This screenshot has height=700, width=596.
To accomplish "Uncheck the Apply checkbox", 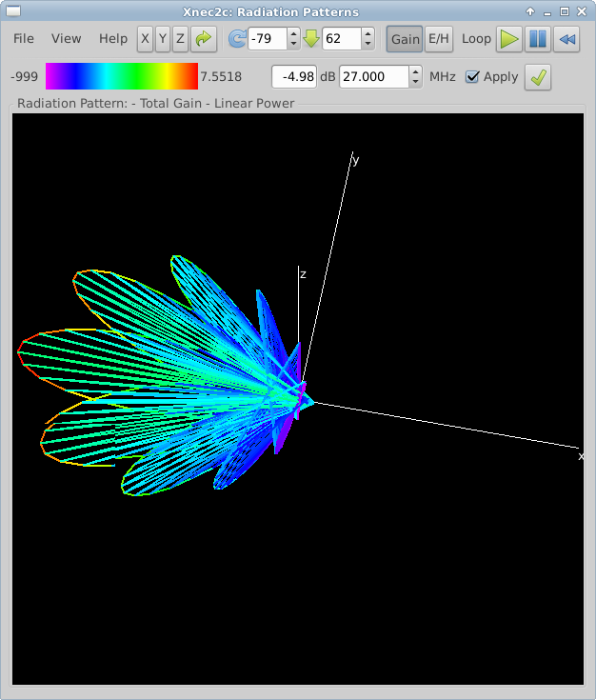I will (472, 77).
